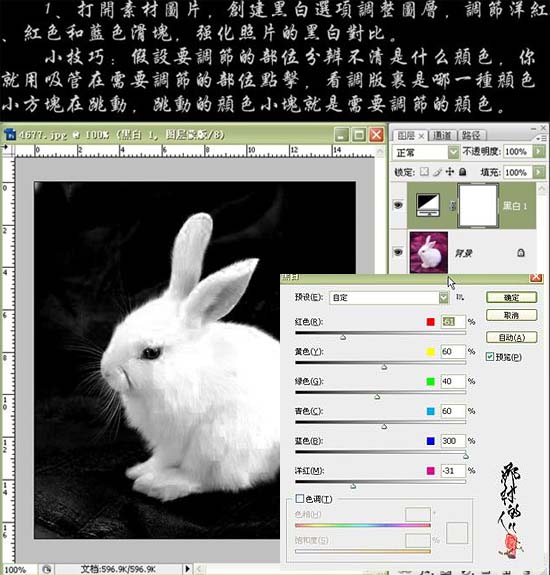This screenshot has height=575, width=550.
Task: Toggle visibility of the 背景 layer
Action: (398, 252)
